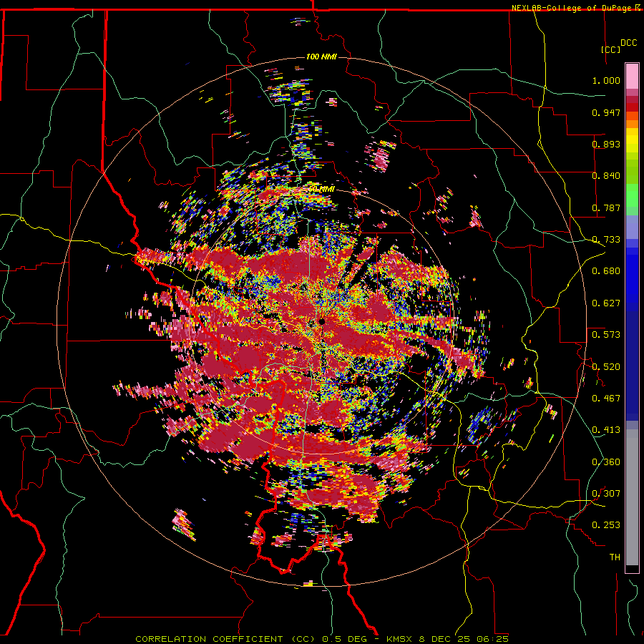Click the 0.893 scale value
Image resolution: width=644 pixels, height=644 pixels.
(x=606, y=144)
